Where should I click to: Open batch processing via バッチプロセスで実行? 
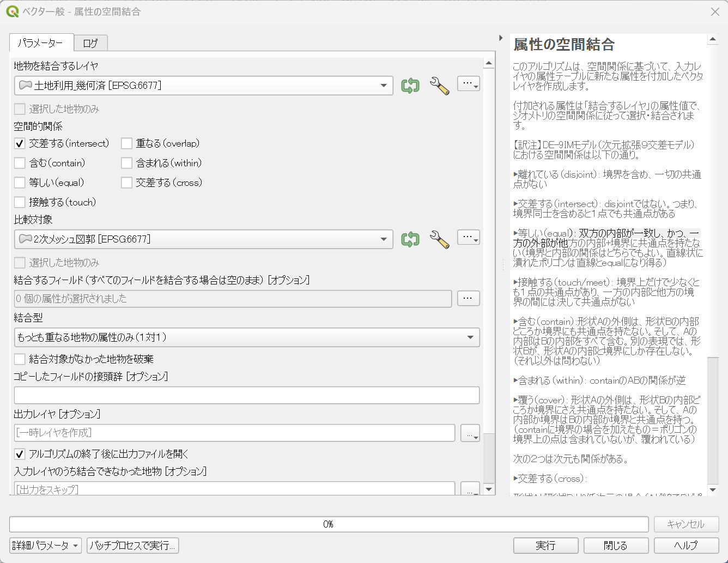132,545
